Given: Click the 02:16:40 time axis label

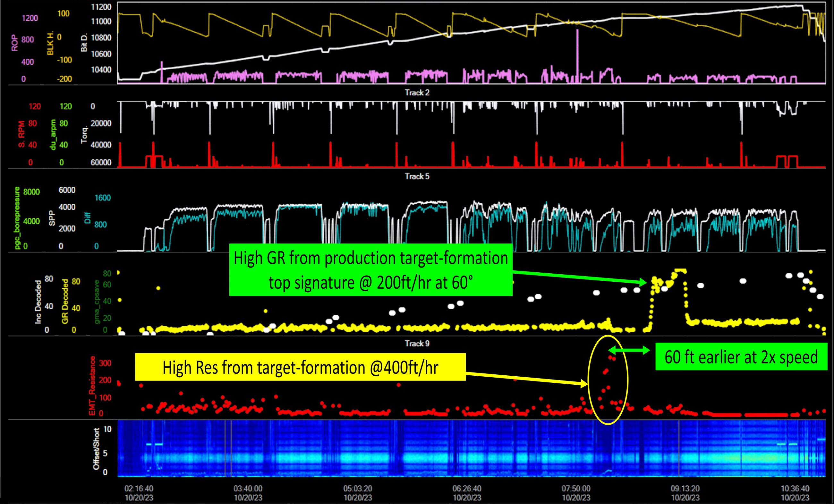Looking at the screenshot, I should tap(139, 488).
